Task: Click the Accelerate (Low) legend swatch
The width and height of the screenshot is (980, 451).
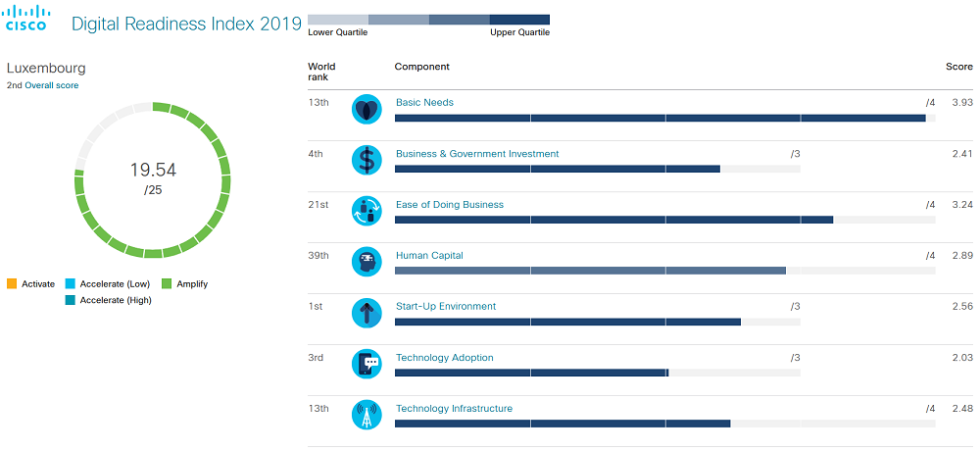Action: click(x=70, y=284)
